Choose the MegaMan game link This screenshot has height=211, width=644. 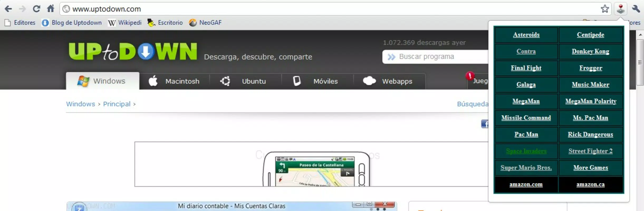[x=526, y=101]
